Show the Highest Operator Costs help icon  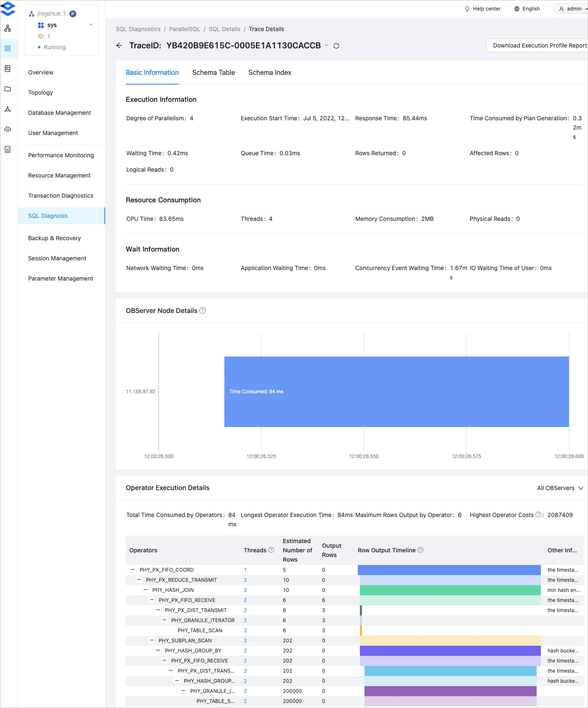tap(538, 514)
